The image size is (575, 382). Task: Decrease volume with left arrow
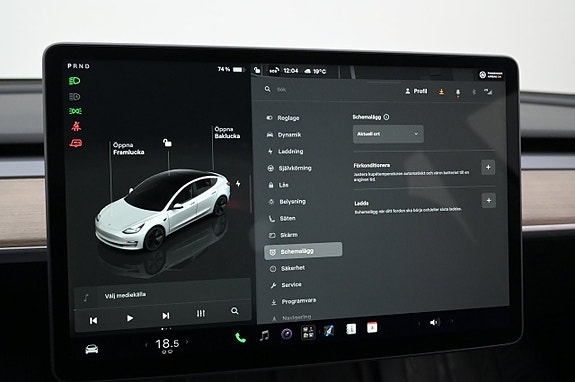point(419,323)
